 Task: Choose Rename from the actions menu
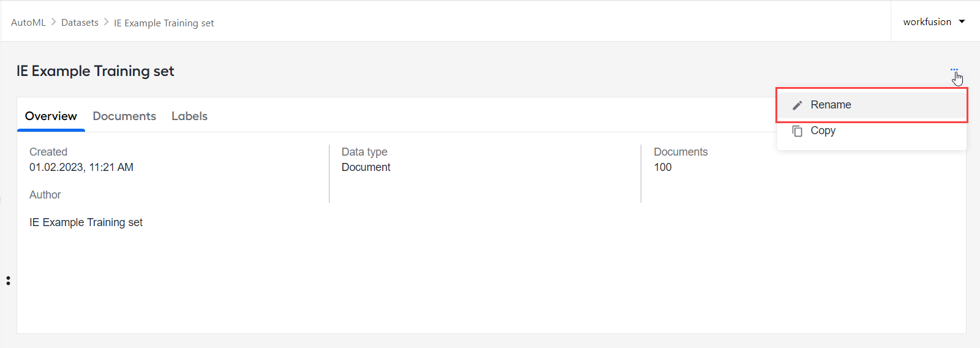(872, 105)
